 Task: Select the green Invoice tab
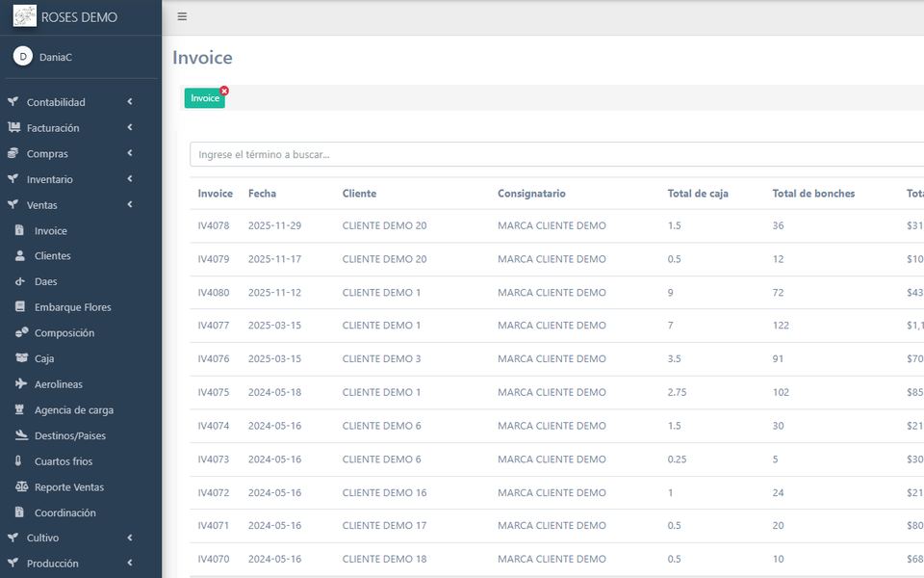(x=204, y=98)
